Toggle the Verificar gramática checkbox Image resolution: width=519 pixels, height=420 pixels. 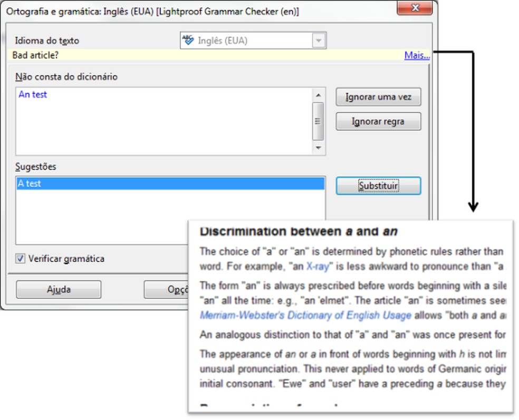(x=20, y=258)
